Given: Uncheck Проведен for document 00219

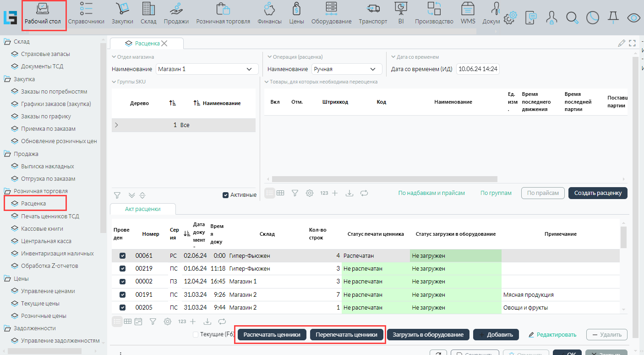Looking at the screenshot, I should (x=122, y=268).
